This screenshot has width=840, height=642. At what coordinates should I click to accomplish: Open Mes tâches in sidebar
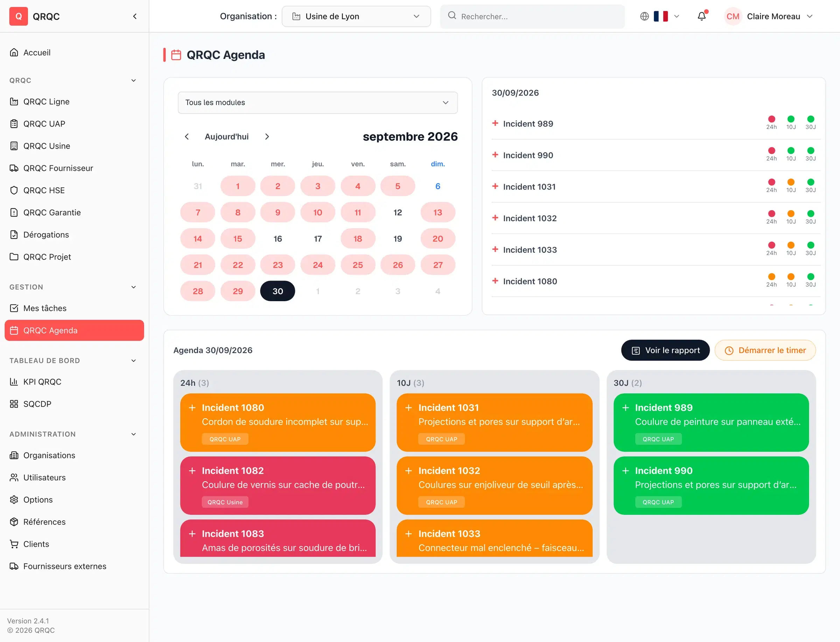[74, 308]
